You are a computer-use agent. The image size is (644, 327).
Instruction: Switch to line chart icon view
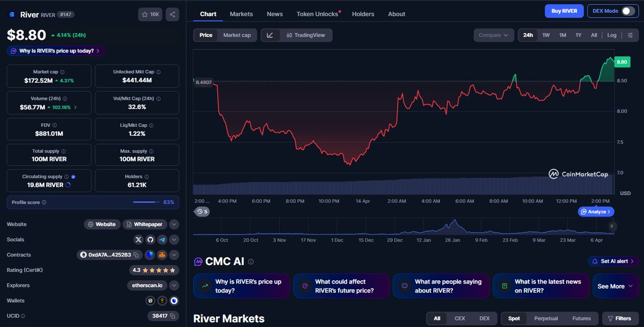[x=270, y=35]
